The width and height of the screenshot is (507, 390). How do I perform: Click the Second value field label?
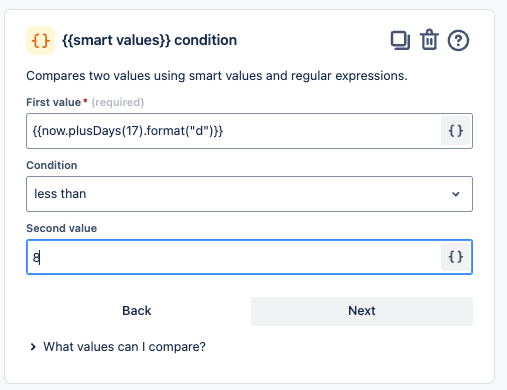[x=62, y=228]
